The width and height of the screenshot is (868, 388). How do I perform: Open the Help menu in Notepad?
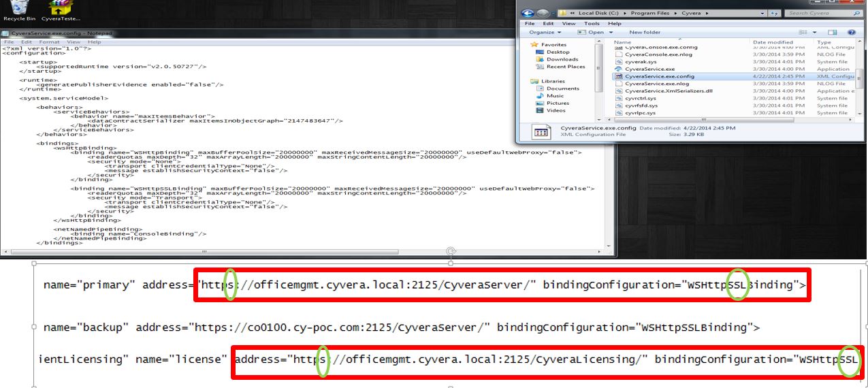coord(94,42)
